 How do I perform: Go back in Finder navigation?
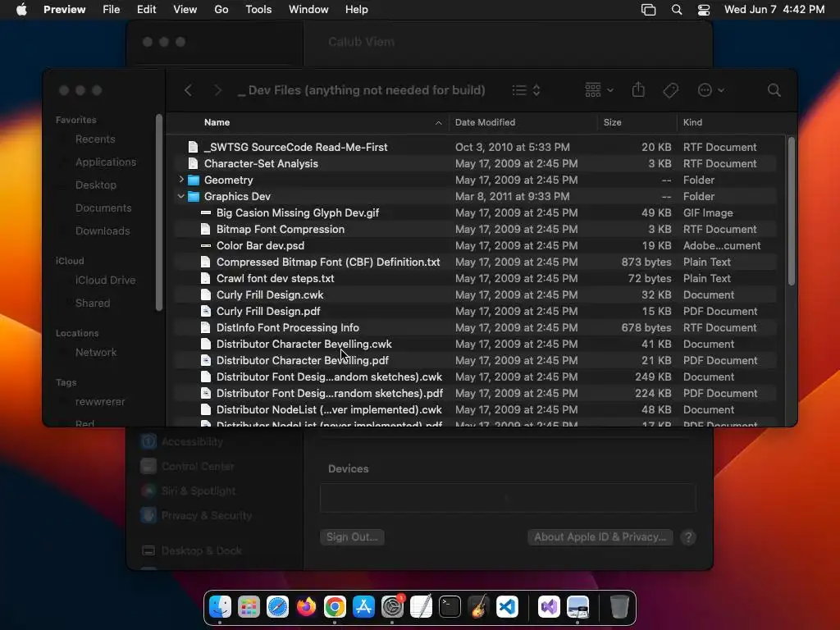188,90
